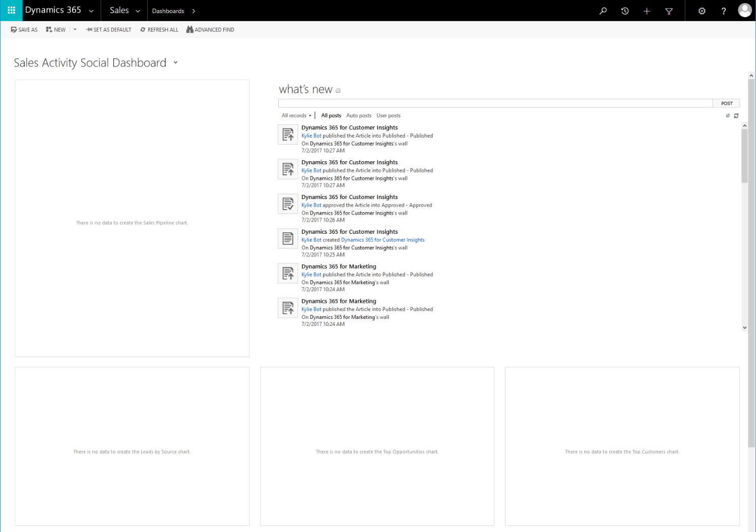Click first Marketing post published icon

tap(288, 274)
